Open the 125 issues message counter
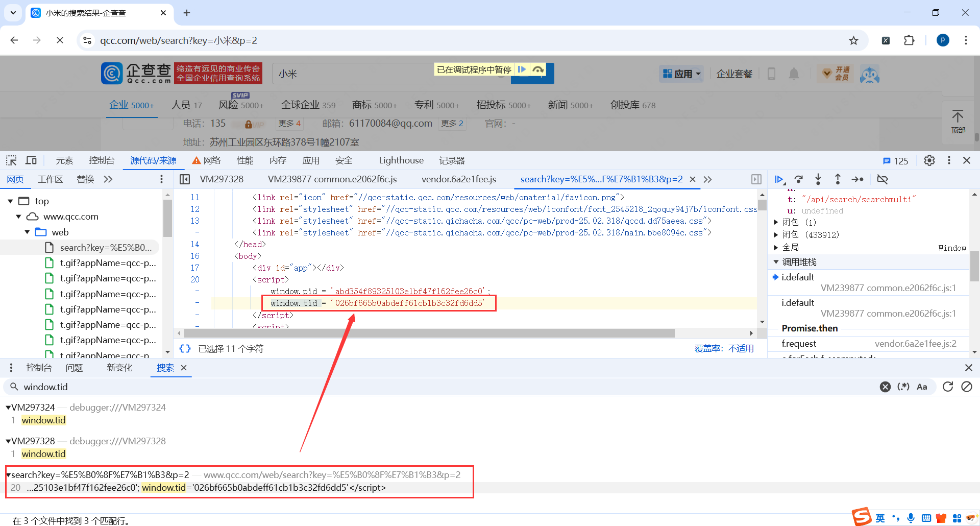The height and width of the screenshot is (526, 980). coord(896,161)
